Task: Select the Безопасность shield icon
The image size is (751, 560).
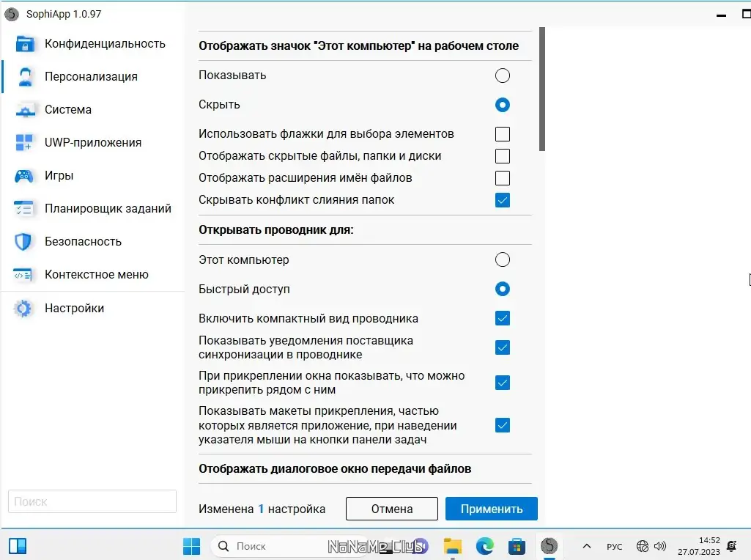Action: click(24, 241)
